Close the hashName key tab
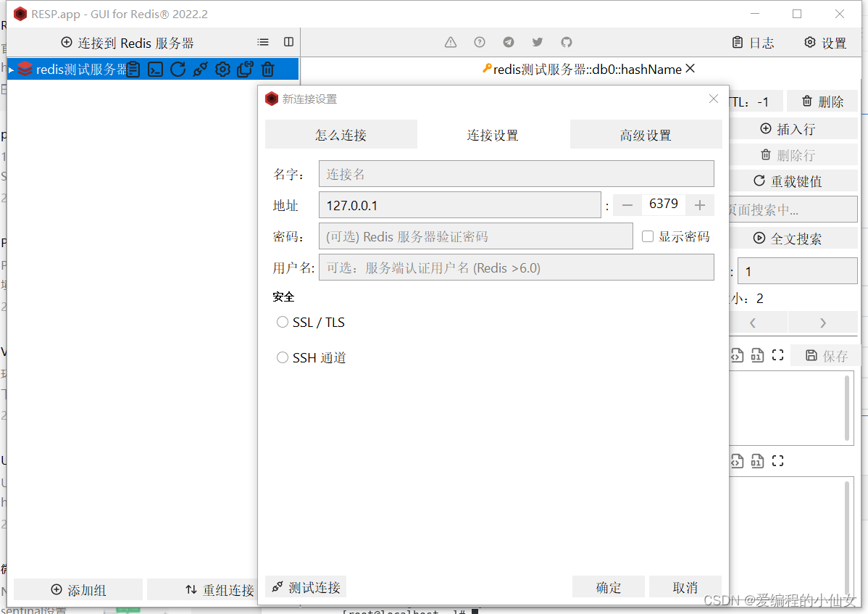The width and height of the screenshot is (868, 614). coord(690,69)
